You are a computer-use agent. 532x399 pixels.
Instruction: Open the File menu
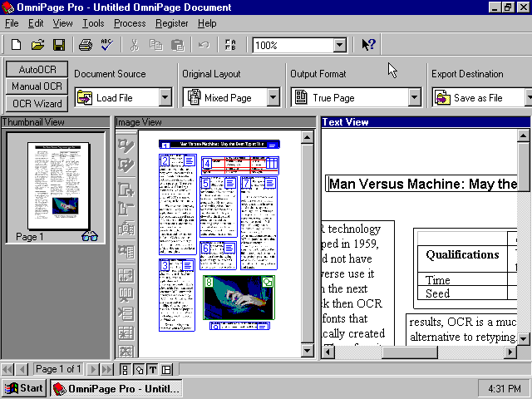pyautogui.click(x=12, y=23)
